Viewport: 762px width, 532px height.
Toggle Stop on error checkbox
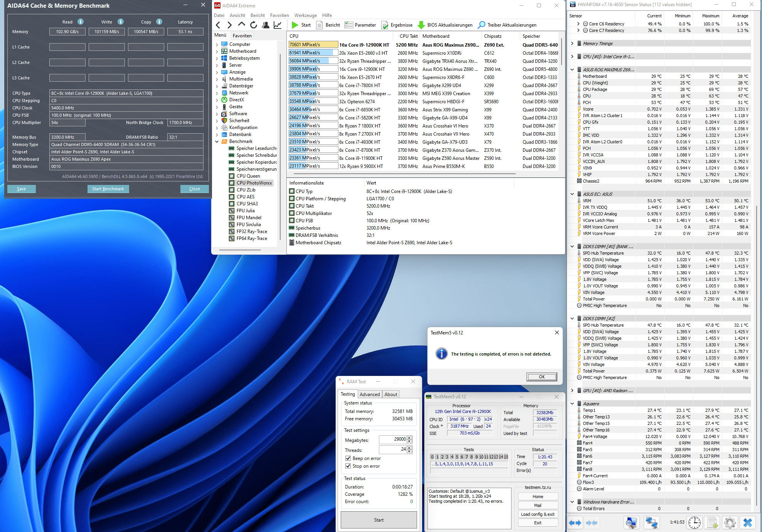[348, 466]
